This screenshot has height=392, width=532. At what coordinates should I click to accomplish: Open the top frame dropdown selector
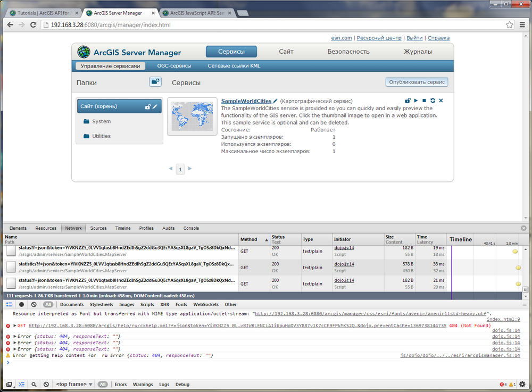[x=74, y=384]
